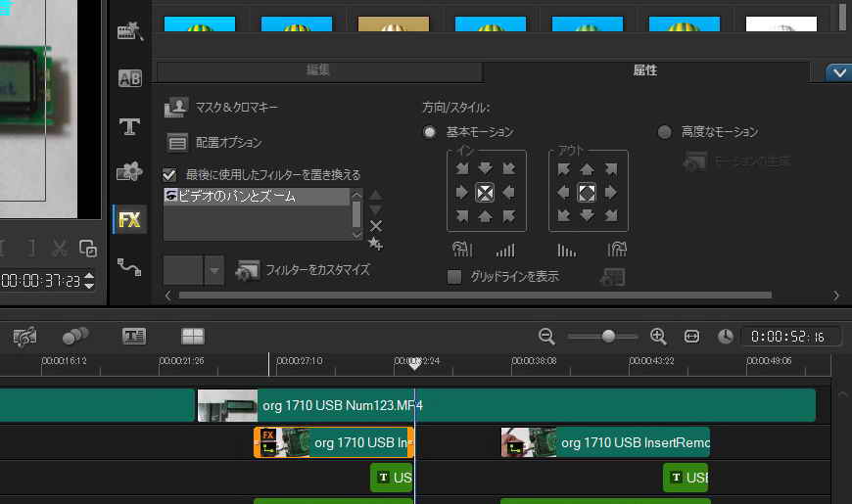Click フィルターをカスタマイズ button

point(304,269)
